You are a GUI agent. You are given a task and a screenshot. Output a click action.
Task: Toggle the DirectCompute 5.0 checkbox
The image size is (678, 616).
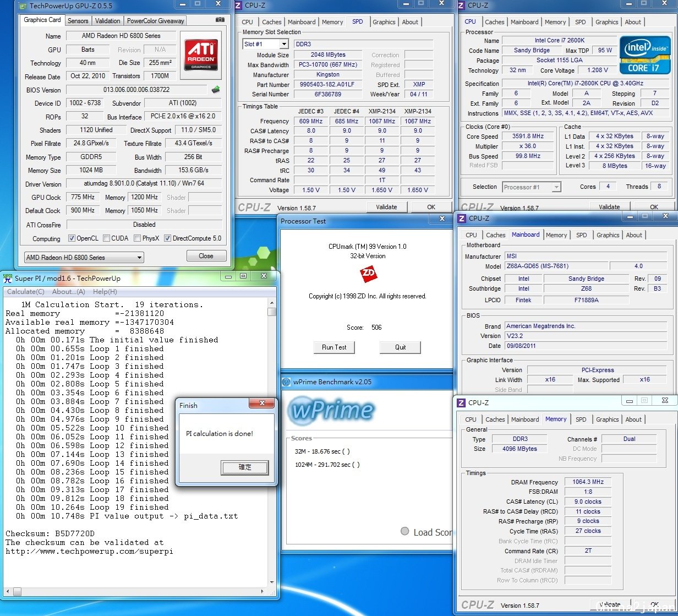pyautogui.click(x=167, y=238)
